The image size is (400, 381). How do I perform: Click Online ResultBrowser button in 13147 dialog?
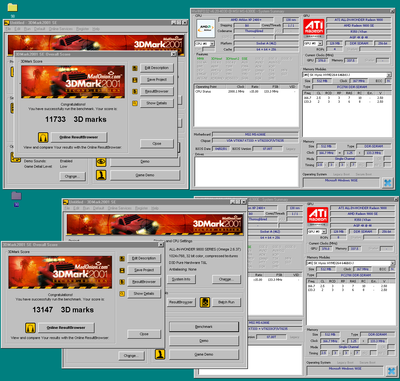tap(66, 328)
